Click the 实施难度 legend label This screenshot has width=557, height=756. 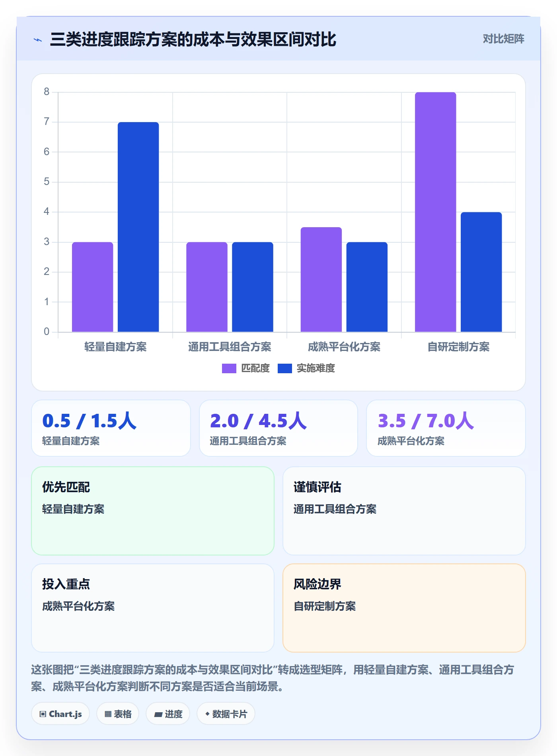316,368
